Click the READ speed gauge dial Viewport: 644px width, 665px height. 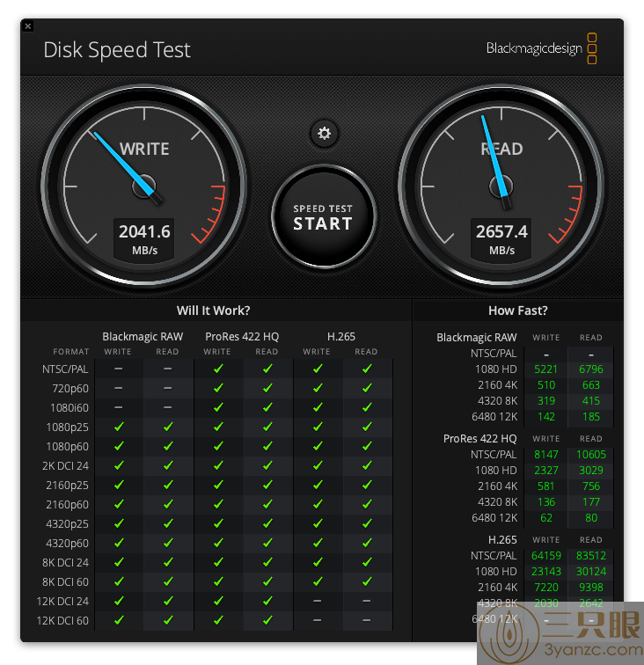coord(501,186)
